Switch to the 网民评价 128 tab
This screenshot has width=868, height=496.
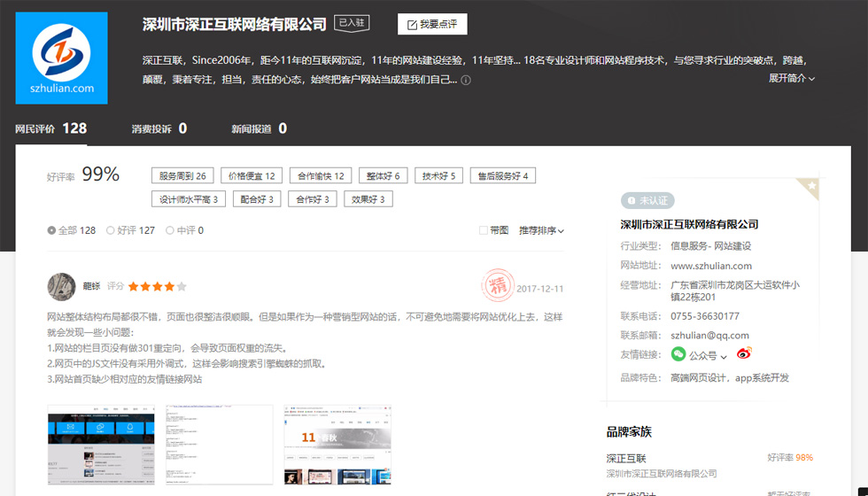click(x=51, y=129)
